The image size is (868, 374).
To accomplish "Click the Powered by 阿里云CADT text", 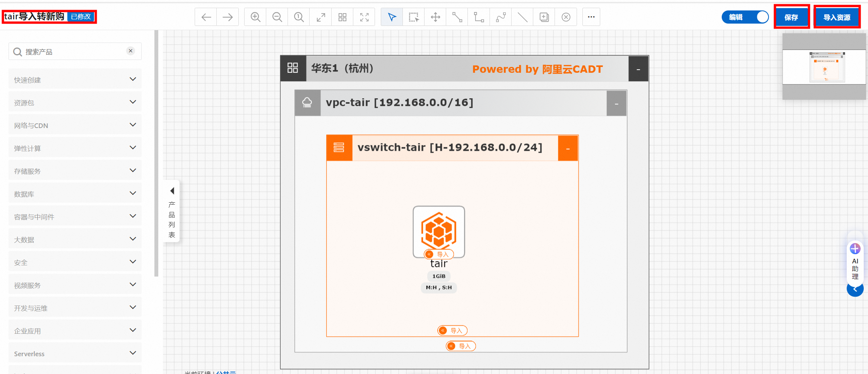I will pyautogui.click(x=538, y=69).
